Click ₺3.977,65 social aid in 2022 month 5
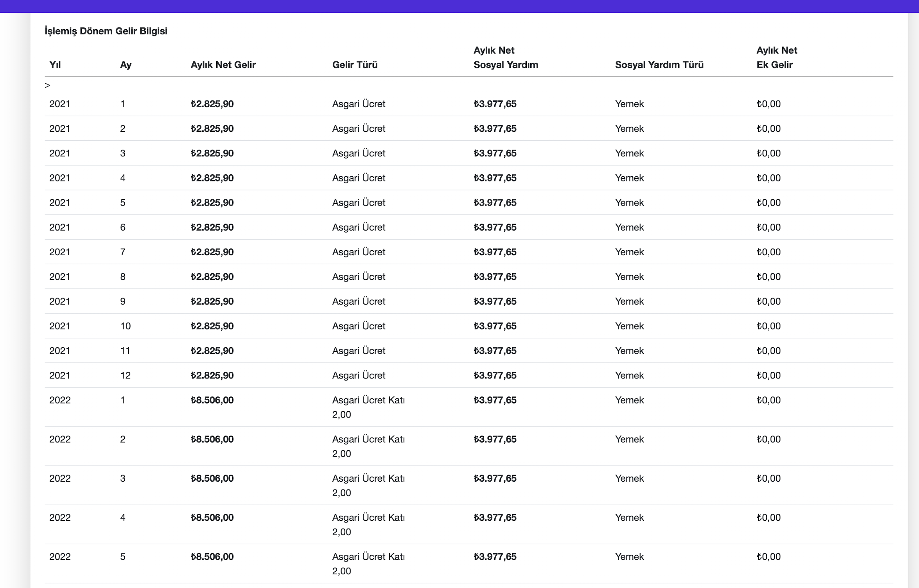Screen dimensions: 919x588 [x=495, y=557]
